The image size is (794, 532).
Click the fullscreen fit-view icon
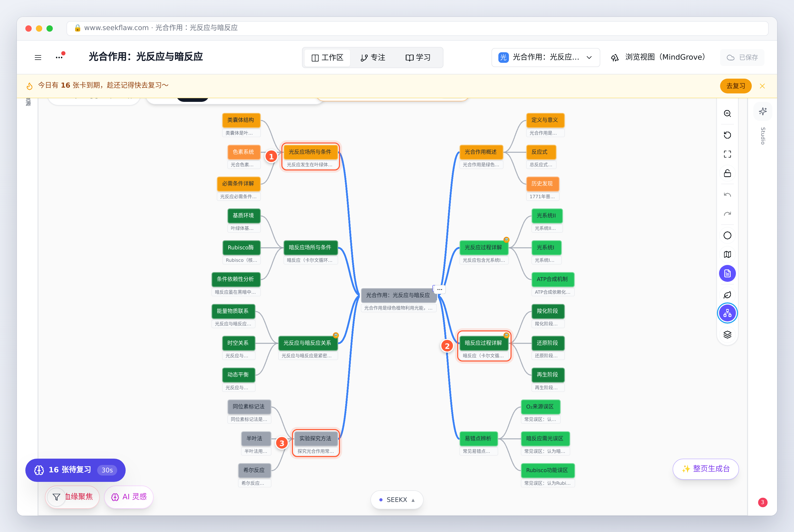(x=727, y=154)
